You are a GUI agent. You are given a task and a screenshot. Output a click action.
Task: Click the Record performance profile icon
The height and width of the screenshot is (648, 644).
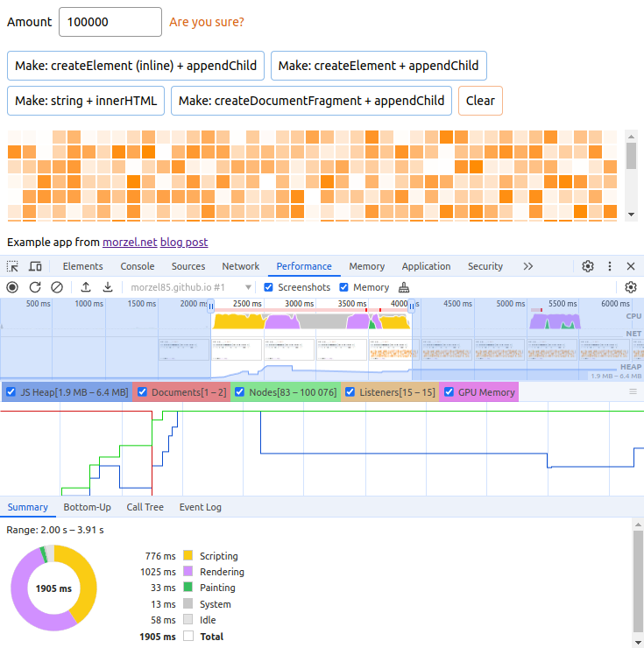pyautogui.click(x=12, y=287)
